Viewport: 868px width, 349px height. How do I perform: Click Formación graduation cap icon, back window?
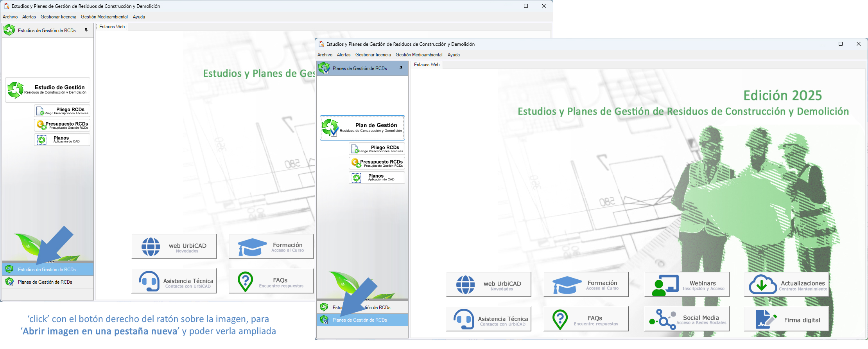click(x=252, y=247)
